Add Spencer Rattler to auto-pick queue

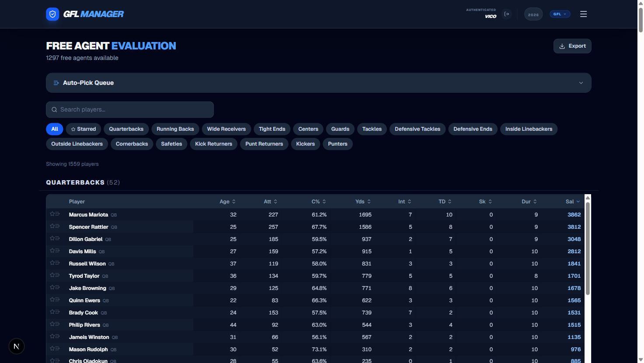coord(57,226)
